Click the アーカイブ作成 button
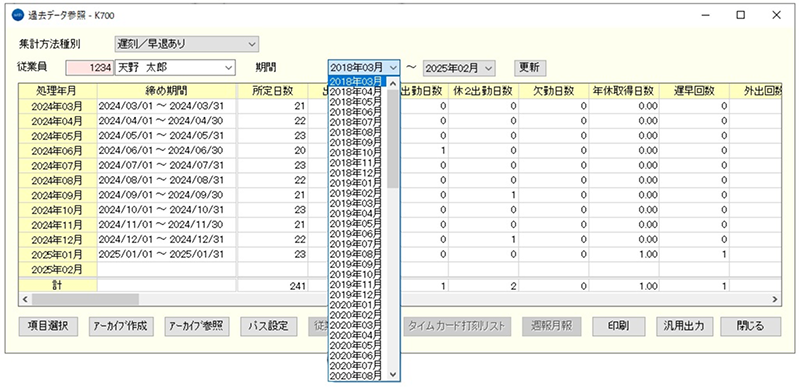Viewport: 800px width, 387px height. coord(121,326)
